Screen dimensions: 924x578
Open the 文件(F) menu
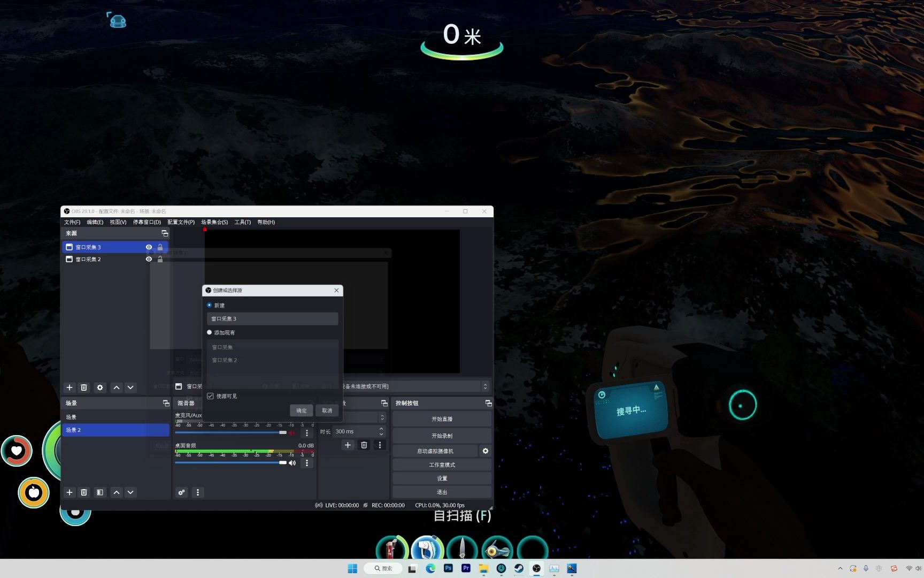pos(72,222)
